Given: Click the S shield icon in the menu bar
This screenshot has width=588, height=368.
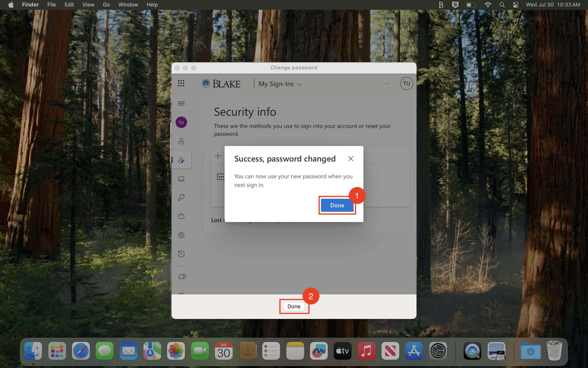Looking at the screenshot, I should (x=455, y=5).
